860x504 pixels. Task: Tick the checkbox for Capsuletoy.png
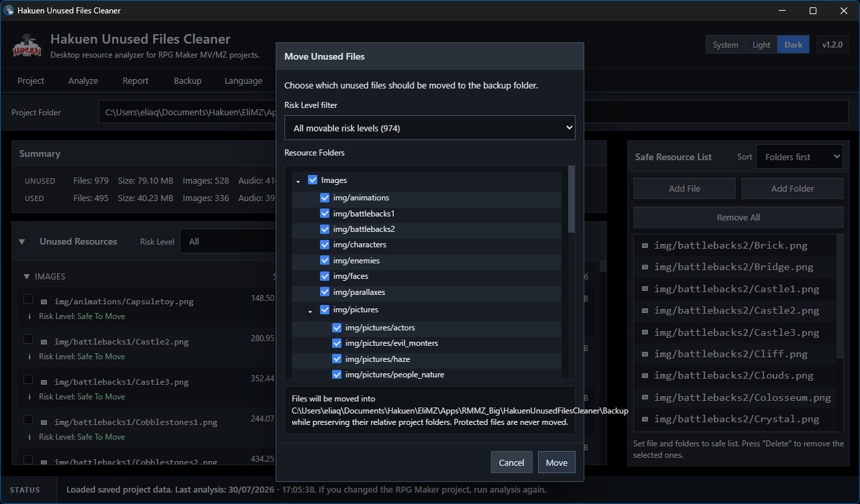(x=28, y=299)
